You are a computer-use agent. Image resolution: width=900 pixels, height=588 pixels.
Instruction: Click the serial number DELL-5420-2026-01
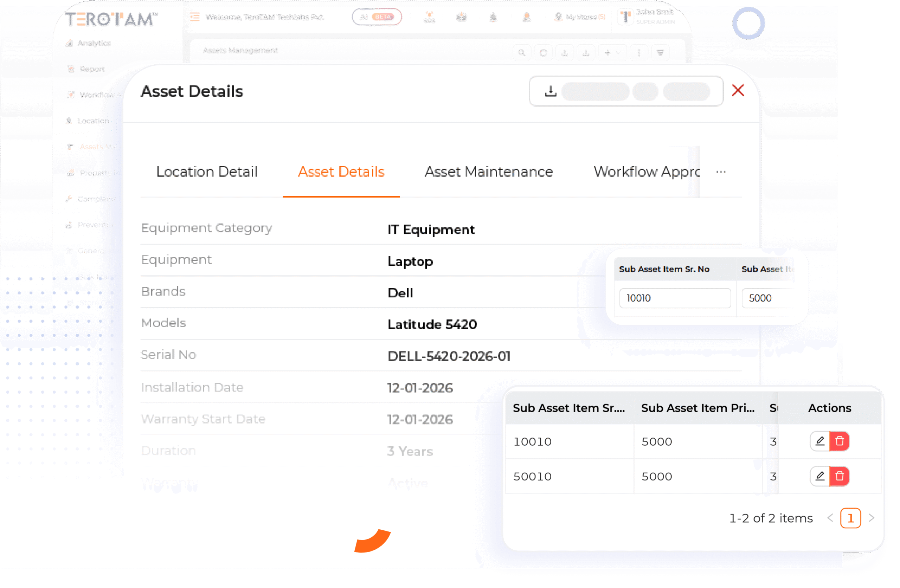[x=449, y=356]
